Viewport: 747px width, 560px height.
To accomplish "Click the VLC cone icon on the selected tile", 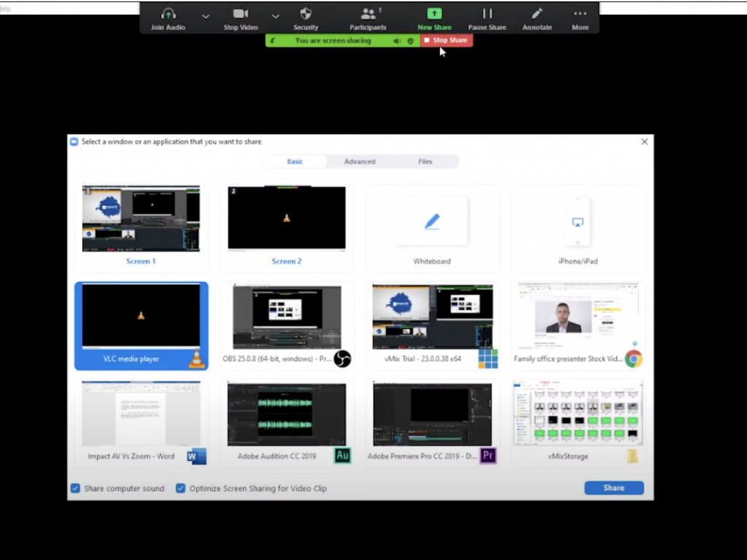I will [197, 359].
